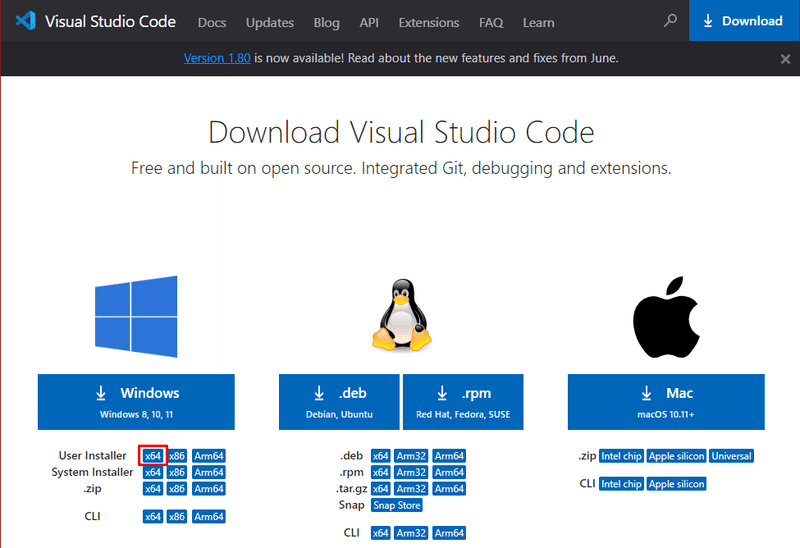Download Linux CLI x64

[381, 533]
